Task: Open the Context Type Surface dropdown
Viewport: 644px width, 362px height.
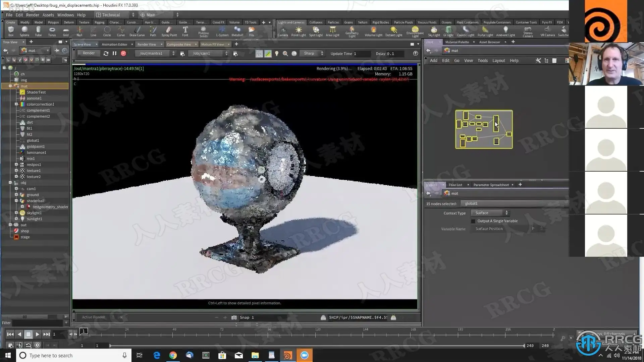Action: coord(490,213)
